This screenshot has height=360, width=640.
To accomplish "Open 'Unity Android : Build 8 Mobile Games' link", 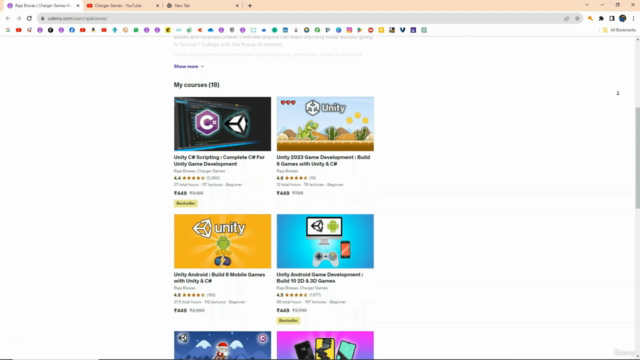I will click(x=220, y=278).
